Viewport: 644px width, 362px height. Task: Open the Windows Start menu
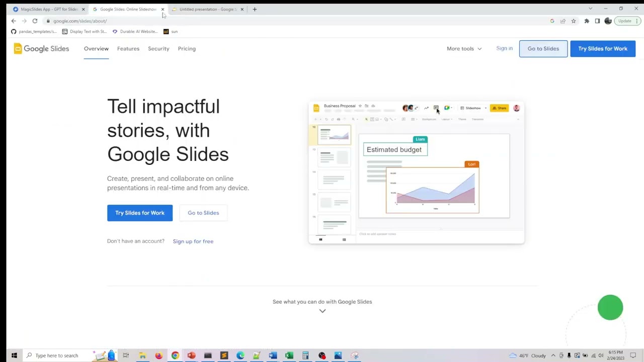click(14, 355)
